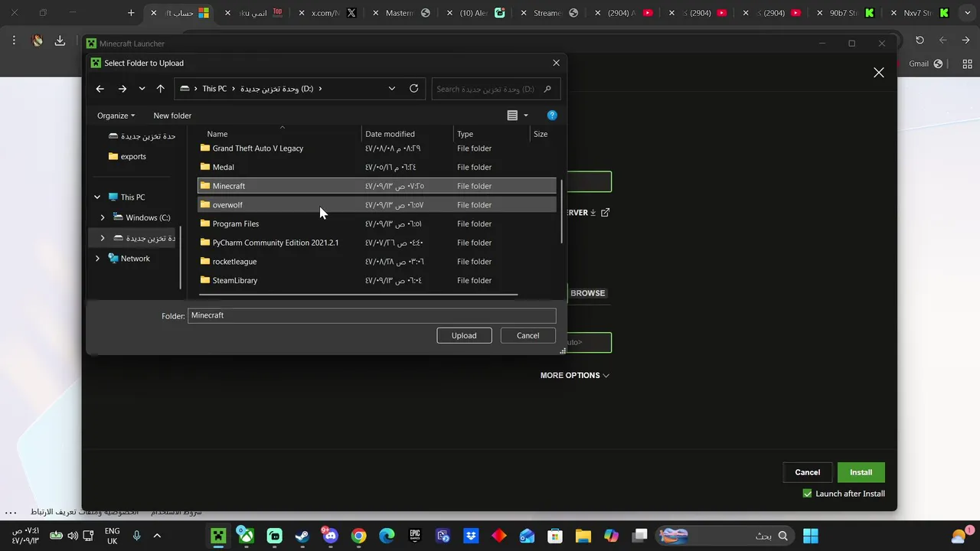The height and width of the screenshot is (551, 980).
Task: Select Windows (C:) in the navigation pane
Action: pyautogui.click(x=142, y=217)
